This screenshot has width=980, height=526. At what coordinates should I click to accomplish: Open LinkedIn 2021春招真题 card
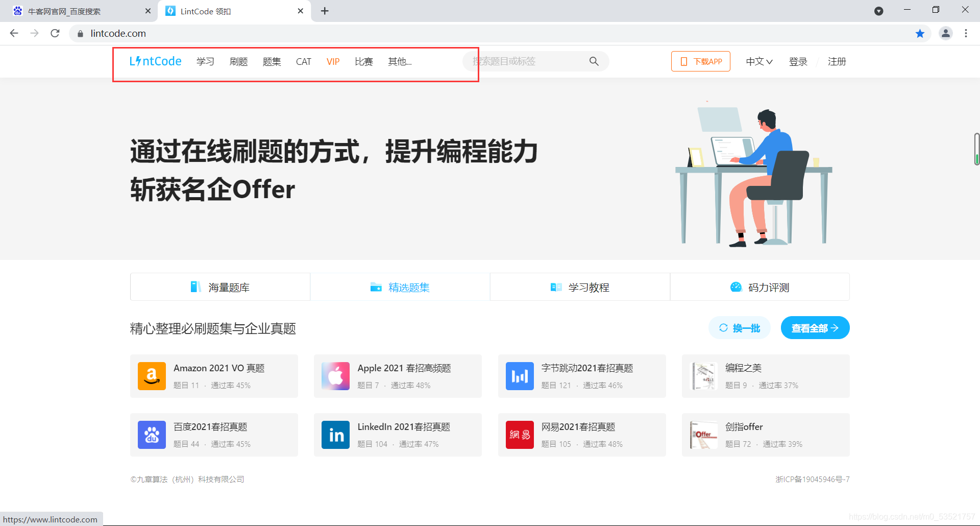coord(398,435)
